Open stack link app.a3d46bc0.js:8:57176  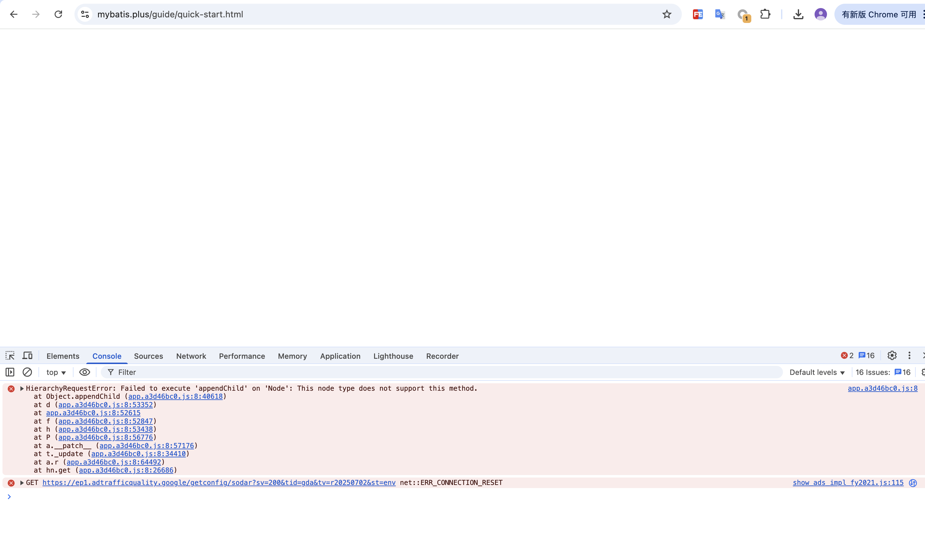pos(146,446)
